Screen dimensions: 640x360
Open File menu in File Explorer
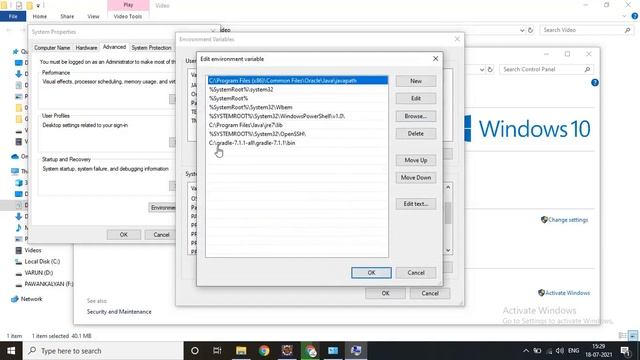tap(13, 16)
